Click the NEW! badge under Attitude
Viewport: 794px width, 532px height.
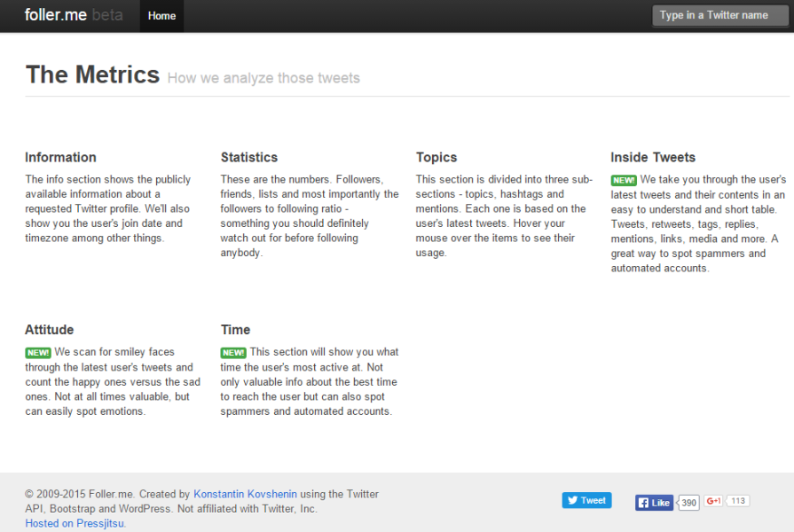click(38, 353)
